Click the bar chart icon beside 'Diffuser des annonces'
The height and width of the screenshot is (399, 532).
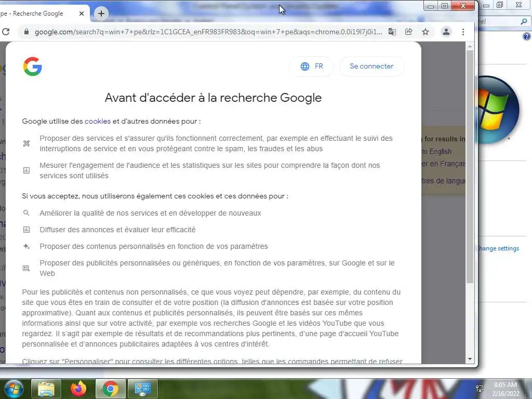[x=26, y=230]
